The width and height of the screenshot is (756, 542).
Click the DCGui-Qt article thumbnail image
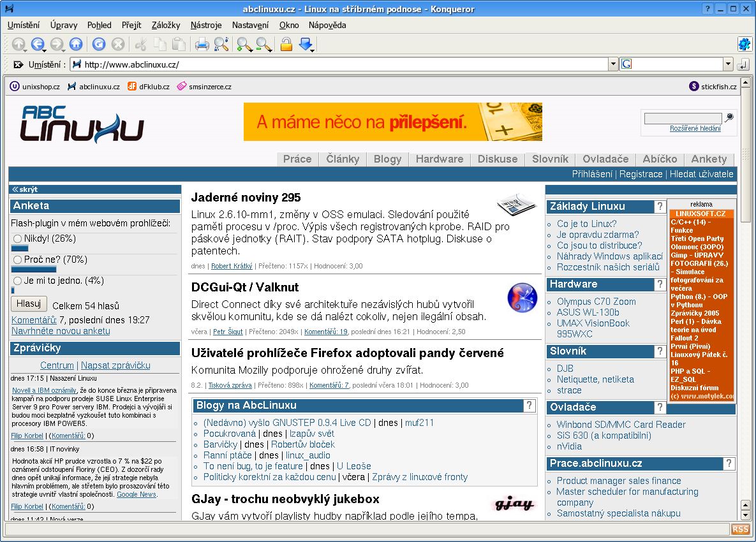[x=522, y=298]
